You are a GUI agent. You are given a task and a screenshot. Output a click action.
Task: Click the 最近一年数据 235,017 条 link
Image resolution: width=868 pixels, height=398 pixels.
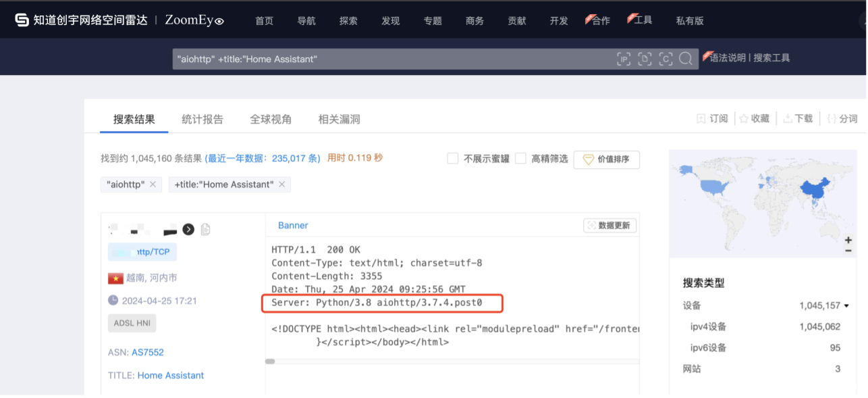tap(263, 158)
